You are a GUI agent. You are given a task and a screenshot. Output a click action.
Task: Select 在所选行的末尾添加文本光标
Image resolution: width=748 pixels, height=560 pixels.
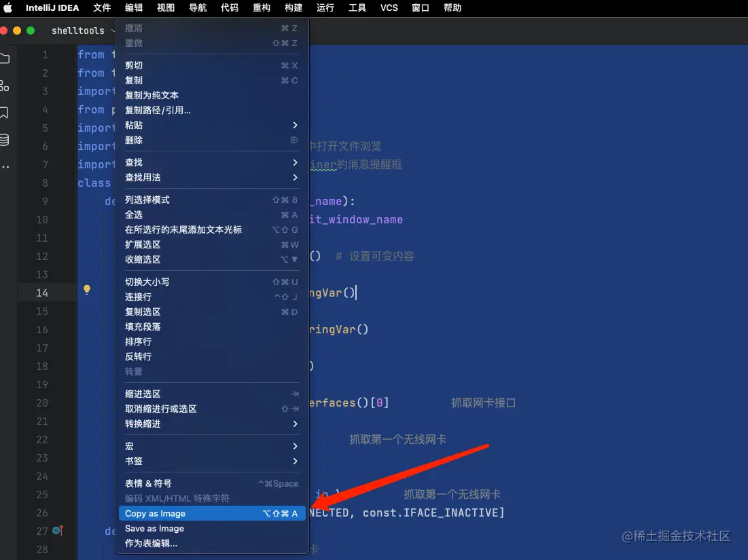coord(212,229)
